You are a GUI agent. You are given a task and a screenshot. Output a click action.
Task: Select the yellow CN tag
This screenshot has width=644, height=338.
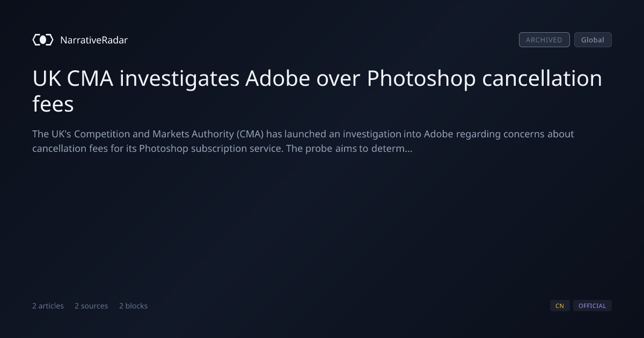[560, 306]
